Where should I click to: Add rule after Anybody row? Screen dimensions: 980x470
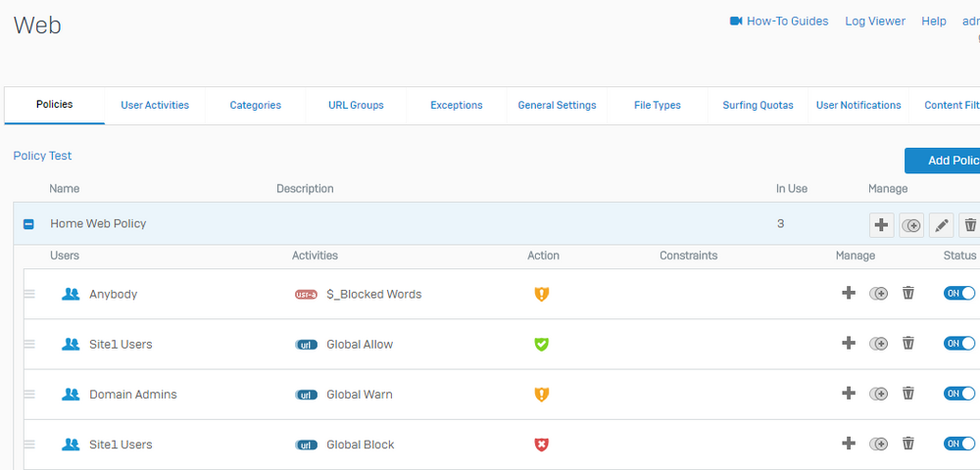pyautogui.click(x=848, y=292)
